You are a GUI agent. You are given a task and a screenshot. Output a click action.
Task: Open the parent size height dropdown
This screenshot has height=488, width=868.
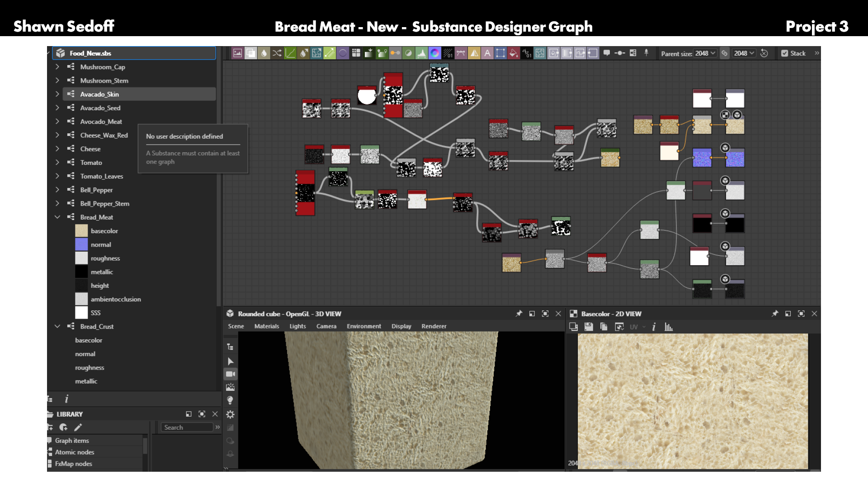click(x=745, y=53)
